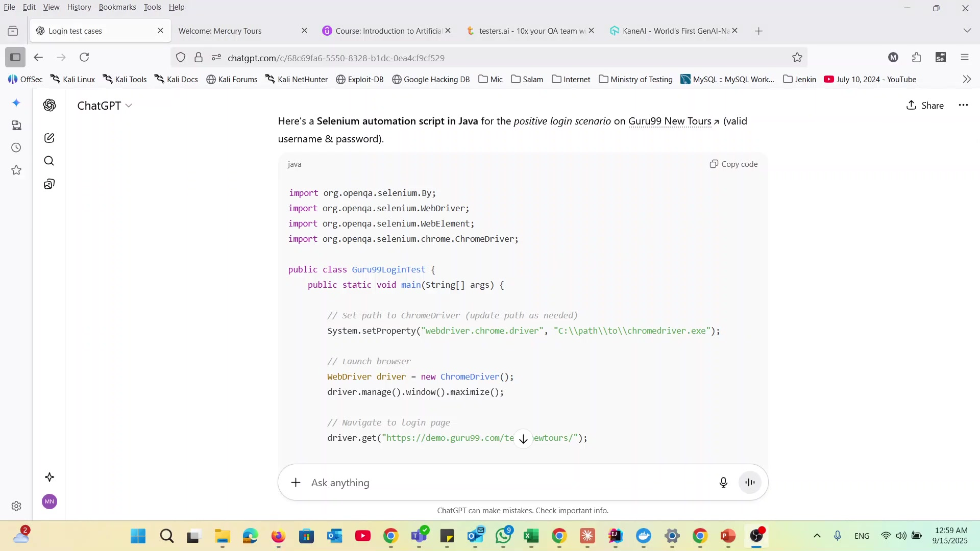
Task: Open the library images icon
Action: pyautogui.click(x=49, y=184)
